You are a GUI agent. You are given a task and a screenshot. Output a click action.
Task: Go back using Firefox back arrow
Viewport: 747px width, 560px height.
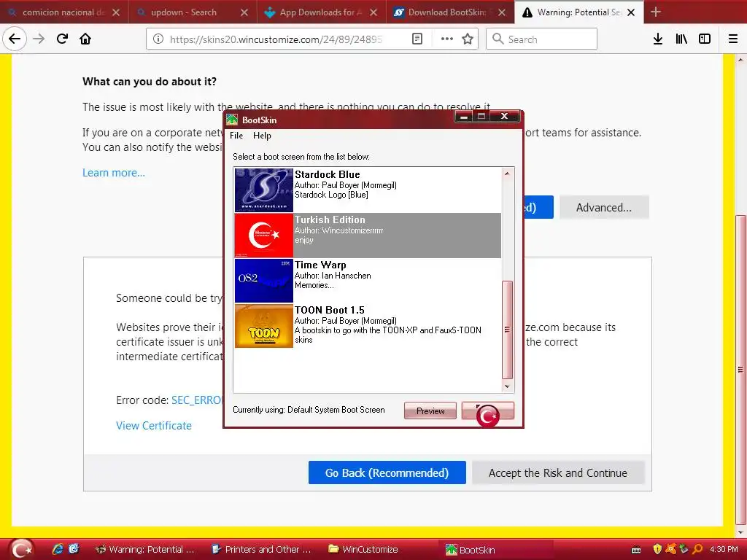click(15, 39)
